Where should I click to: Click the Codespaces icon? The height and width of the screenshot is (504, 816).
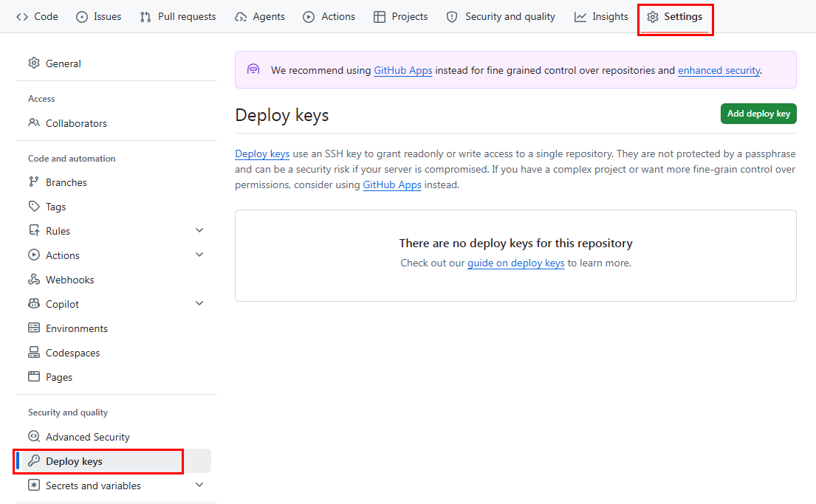pyautogui.click(x=34, y=352)
